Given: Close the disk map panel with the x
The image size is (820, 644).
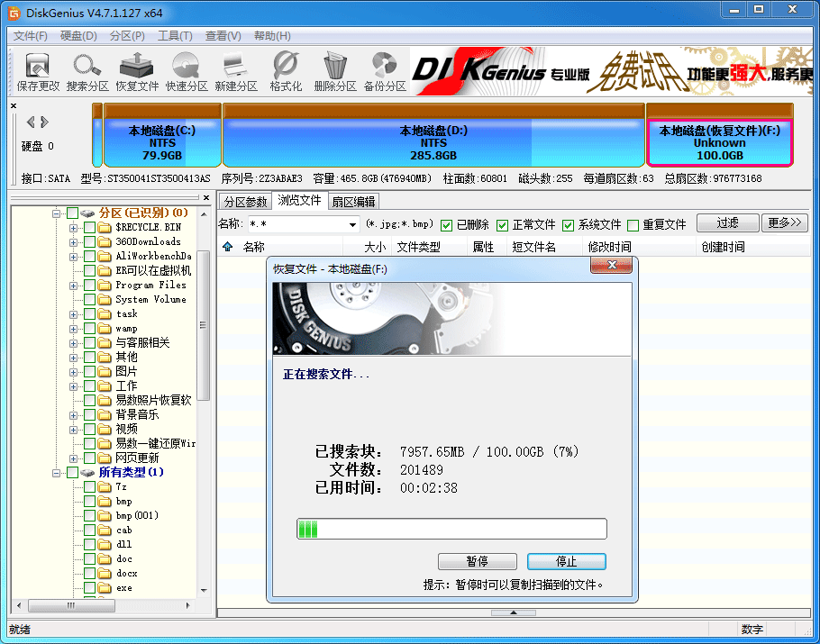Looking at the screenshot, I should coord(14,106).
